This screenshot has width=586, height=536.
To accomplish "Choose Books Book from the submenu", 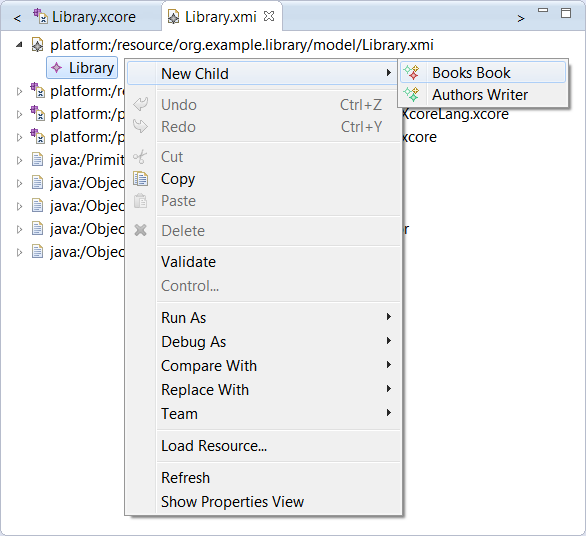I will pos(483,73).
